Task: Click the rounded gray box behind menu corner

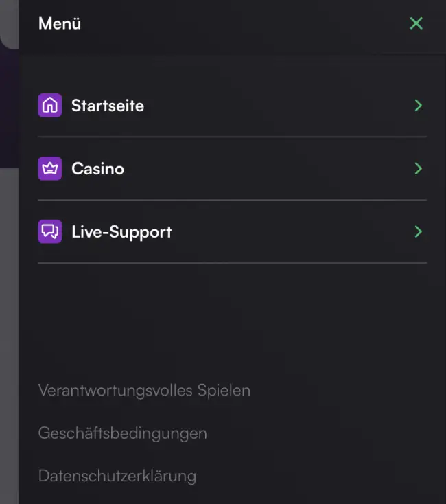Action: [8, 24]
